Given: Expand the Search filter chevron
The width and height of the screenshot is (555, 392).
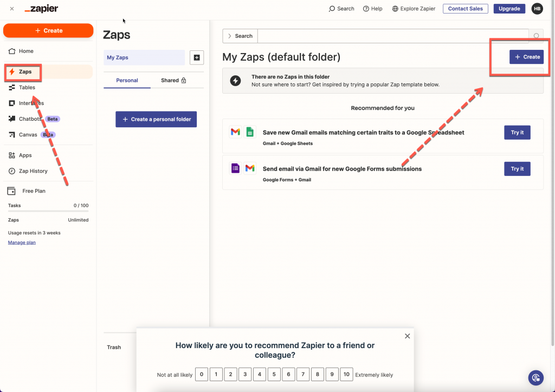Looking at the screenshot, I should coord(230,36).
